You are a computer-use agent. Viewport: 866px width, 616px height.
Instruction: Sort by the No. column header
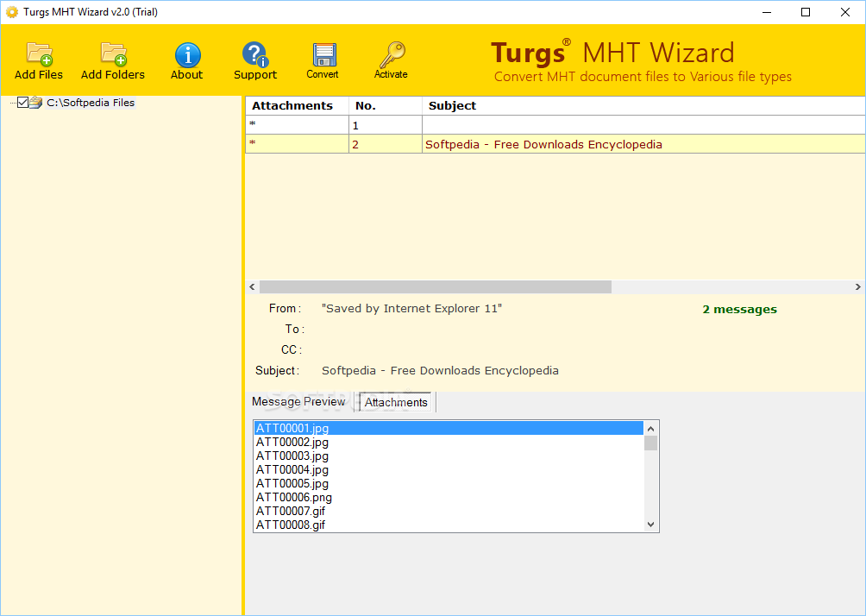tap(385, 105)
